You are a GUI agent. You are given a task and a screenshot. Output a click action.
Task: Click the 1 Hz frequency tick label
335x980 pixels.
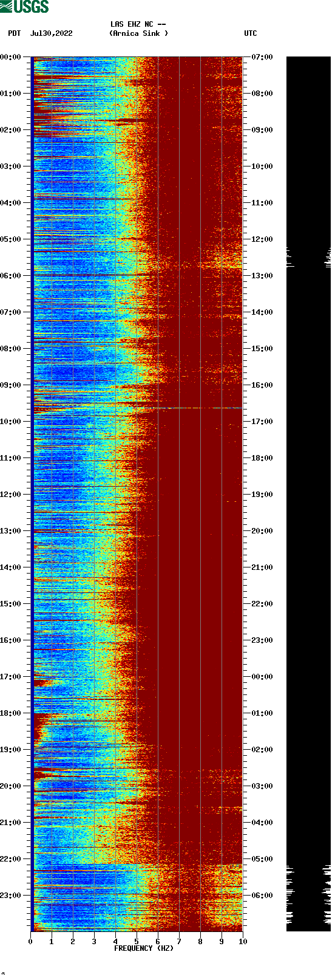tap(52, 941)
